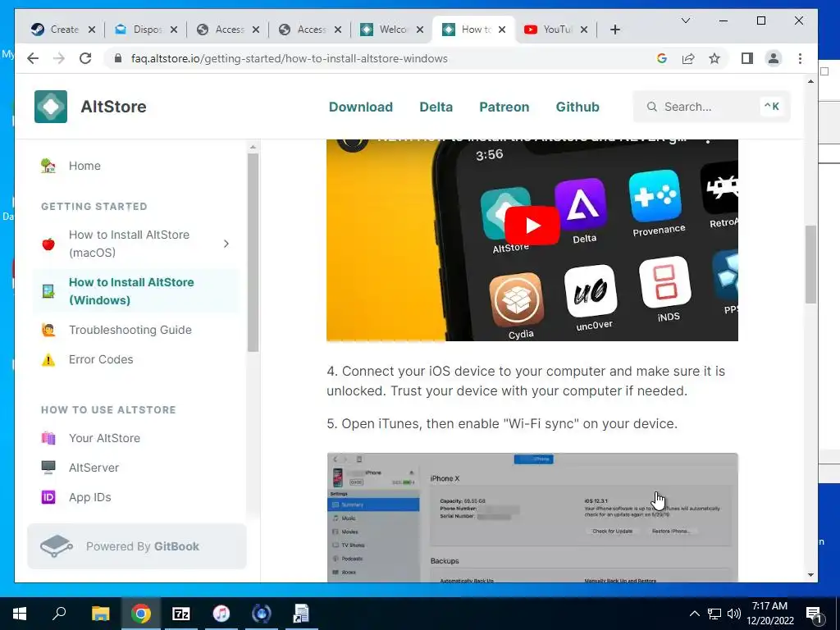Open File Explorer from taskbar
The width and height of the screenshot is (840, 630).
(x=100, y=614)
